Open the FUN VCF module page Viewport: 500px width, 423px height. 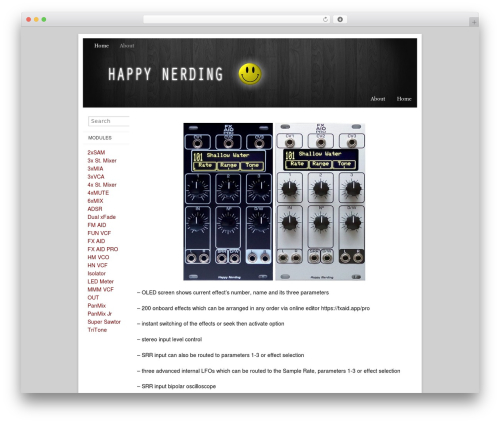coord(99,233)
